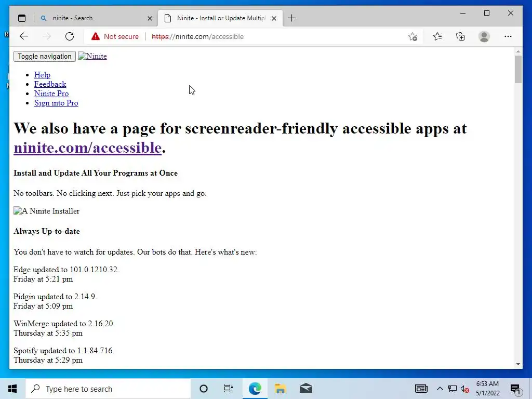Image resolution: width=532 pixels, height=399 pixels.
Task: Add this page to favorites
Action: click(413, 37)
